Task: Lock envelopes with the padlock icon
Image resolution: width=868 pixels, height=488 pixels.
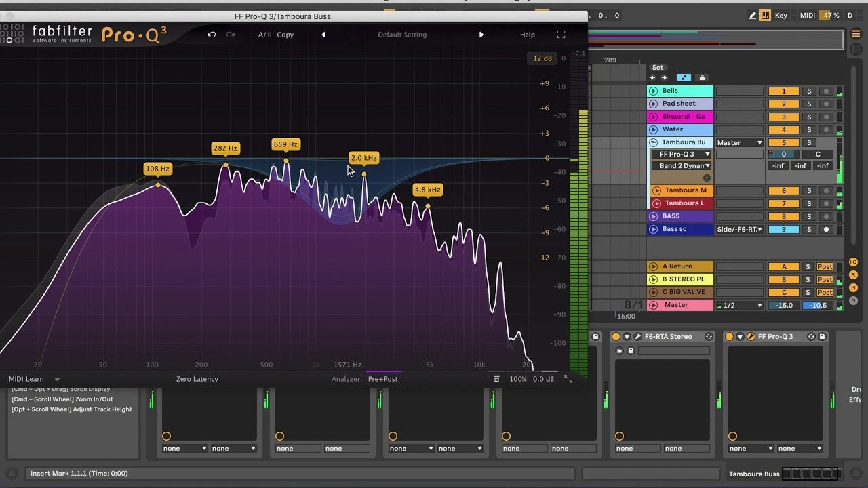Action: coord(702,78)
